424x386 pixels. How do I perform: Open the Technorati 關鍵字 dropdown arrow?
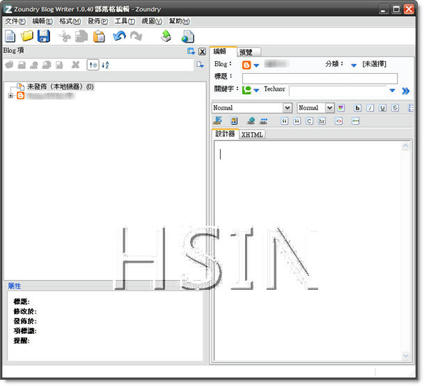point(256,90)
